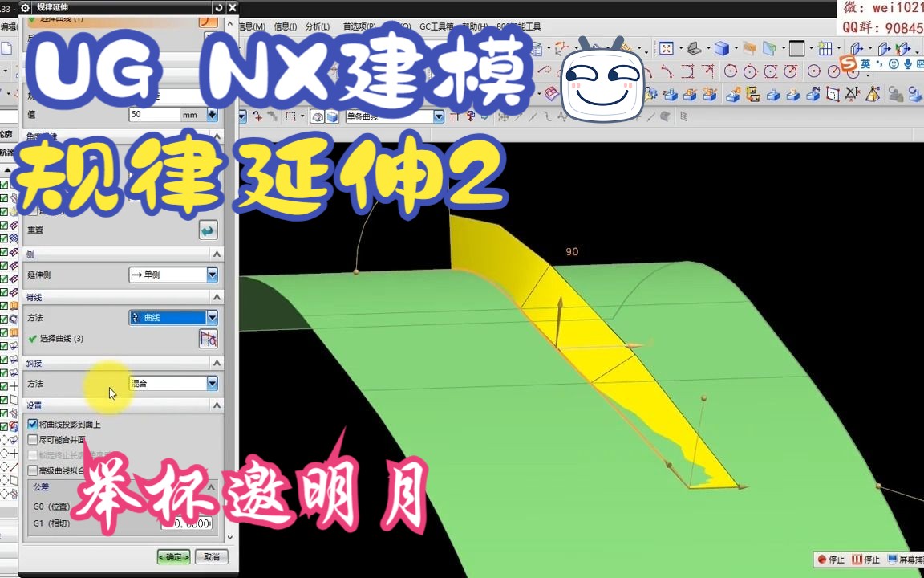Enable the 尽可能合并面 checkbox
The width and height of the screenshot is (924, 578).
pos(32,439)
